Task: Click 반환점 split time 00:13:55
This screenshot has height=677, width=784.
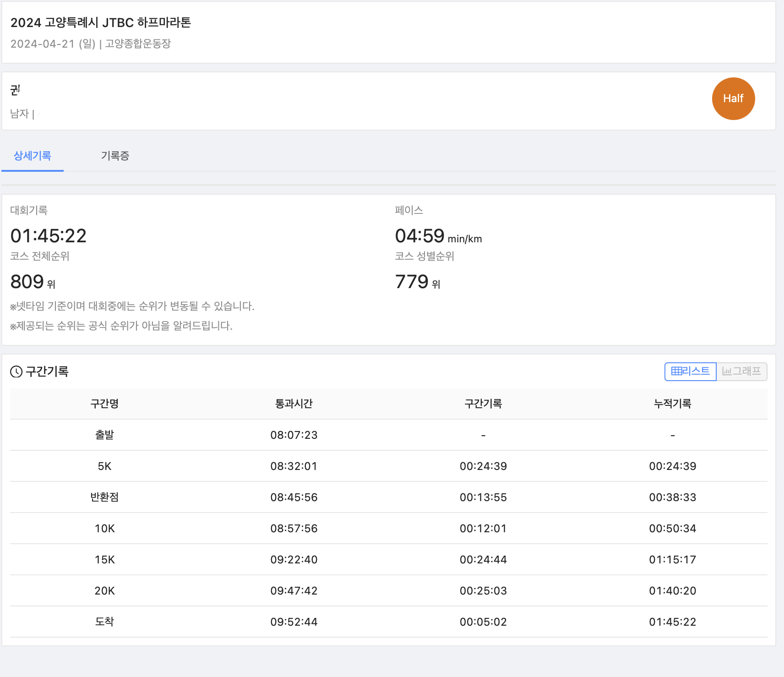Action: coord(483,497)
